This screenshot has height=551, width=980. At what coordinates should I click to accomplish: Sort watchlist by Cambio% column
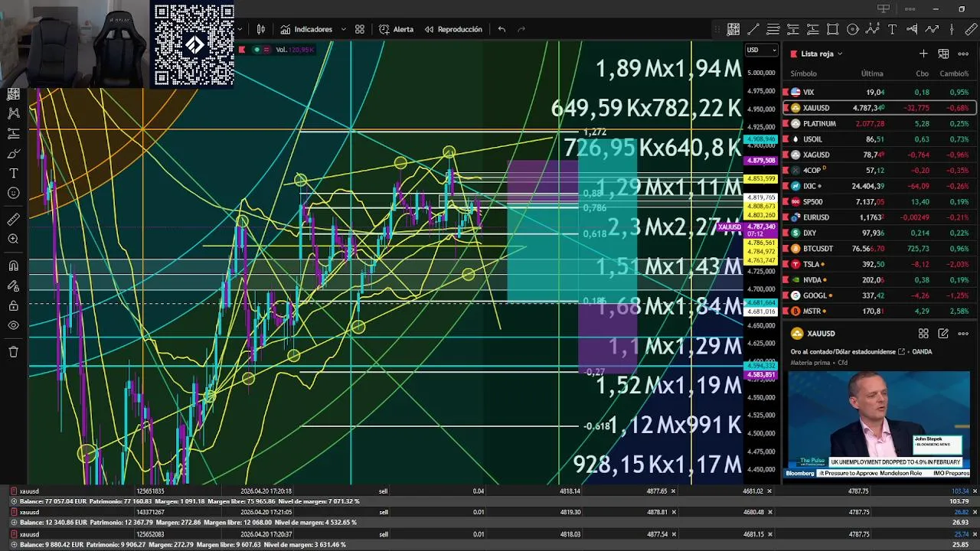[954, 73]
